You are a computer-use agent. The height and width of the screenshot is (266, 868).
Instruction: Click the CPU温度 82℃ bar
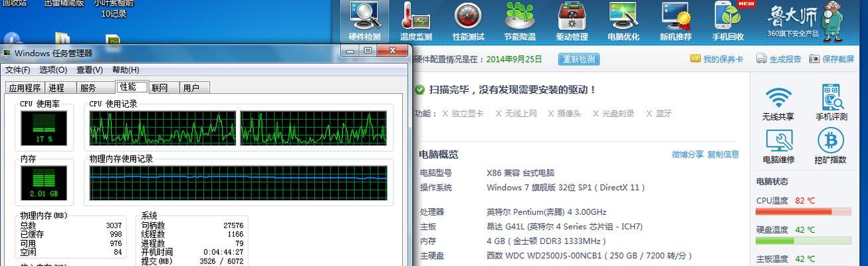[x=804, y=212]
